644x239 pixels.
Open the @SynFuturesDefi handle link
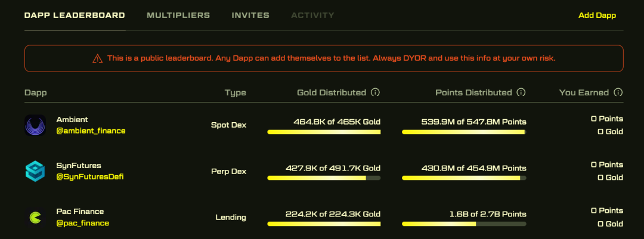(x=90, y=177)
